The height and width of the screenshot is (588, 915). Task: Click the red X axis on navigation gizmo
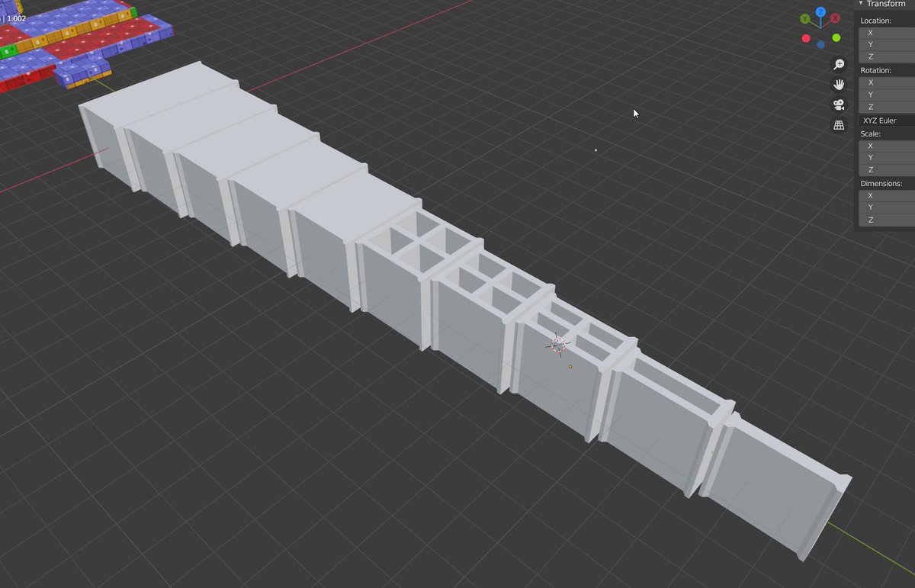(834, 18)
